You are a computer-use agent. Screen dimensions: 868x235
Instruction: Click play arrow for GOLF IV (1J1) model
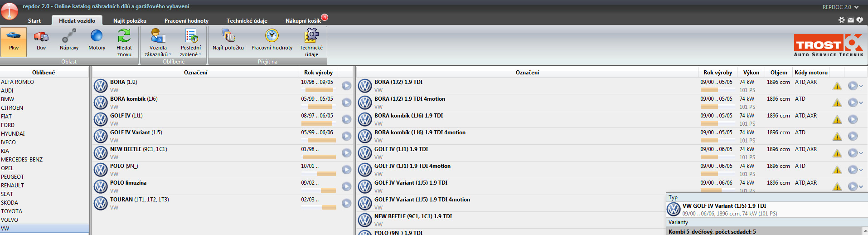pyautogui.click(x=346, y=119)
